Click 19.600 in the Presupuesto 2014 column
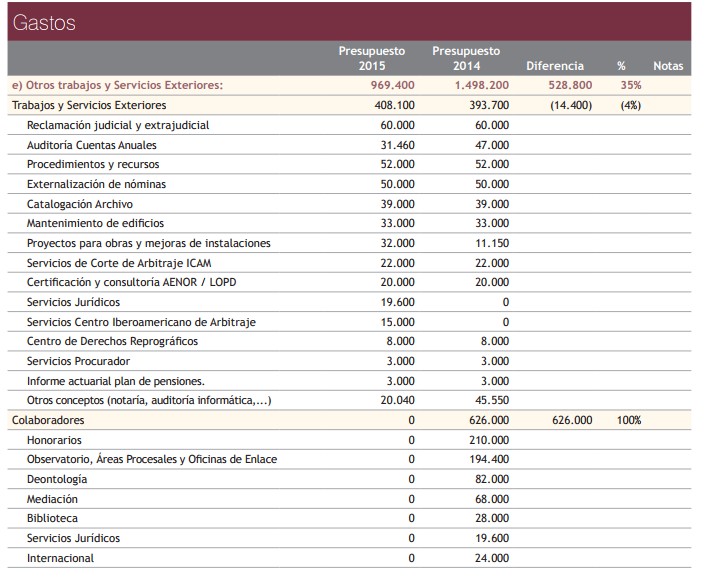The height and width of the screenshot is (581, 717). click(x=492, y=538)
